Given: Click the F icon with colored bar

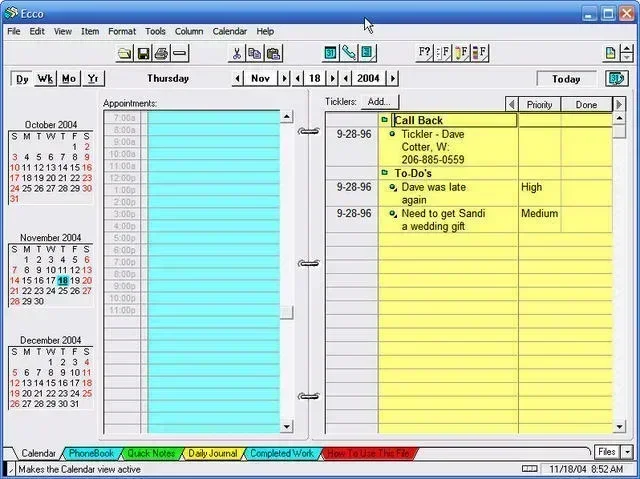Looking at the screenshot, I should click(480, 53).
